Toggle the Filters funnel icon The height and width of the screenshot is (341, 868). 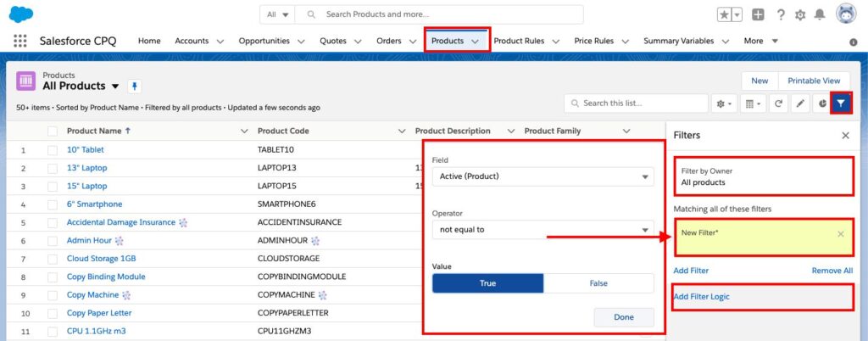842,103
